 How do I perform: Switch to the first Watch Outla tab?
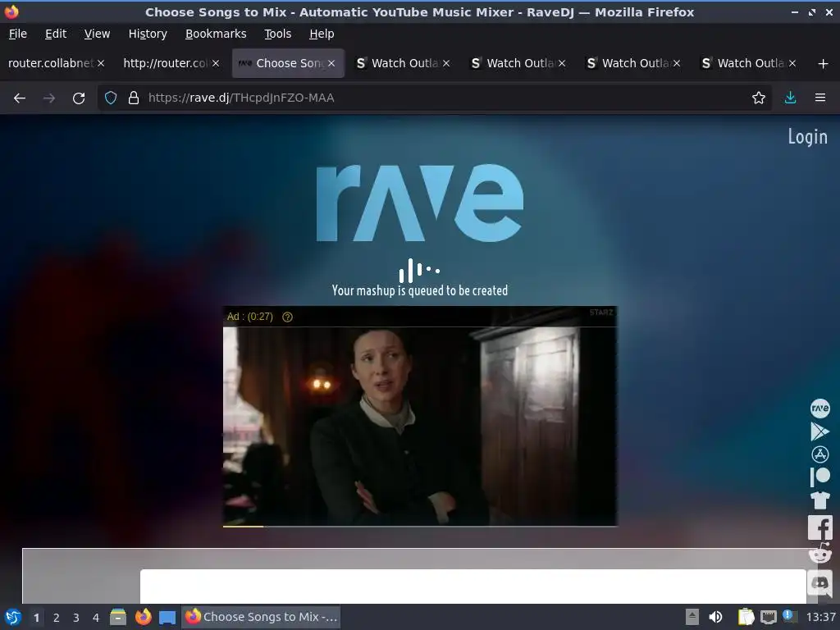tap(404, 63)
